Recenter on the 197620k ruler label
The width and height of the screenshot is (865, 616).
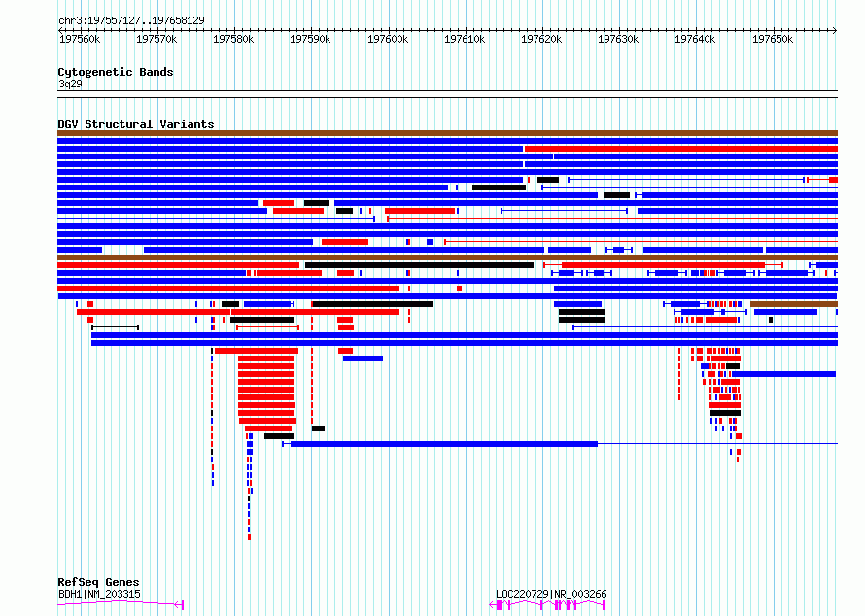pyautogui.click(x=541, y=39)
